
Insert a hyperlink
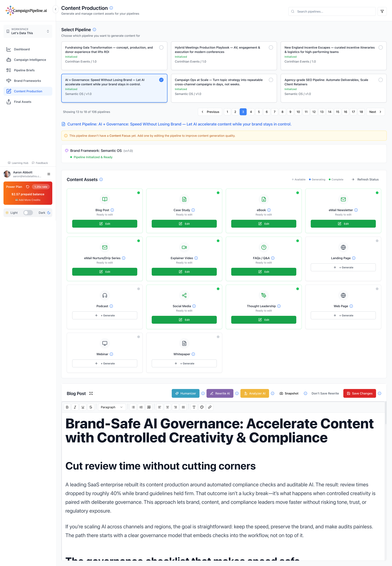210,407
